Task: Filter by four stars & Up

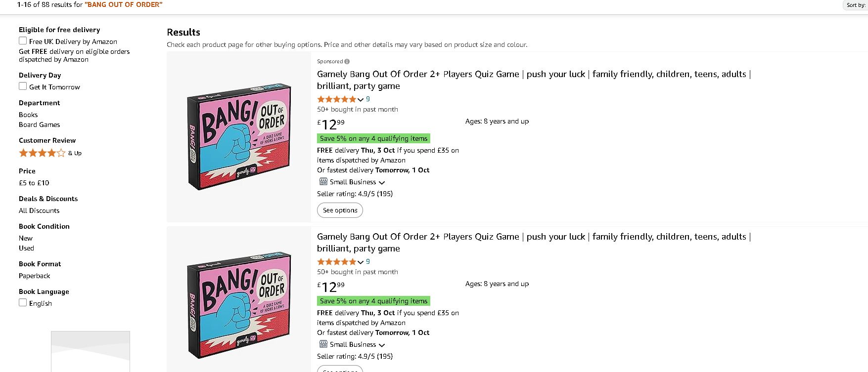Action: click(x=50, y=153)
